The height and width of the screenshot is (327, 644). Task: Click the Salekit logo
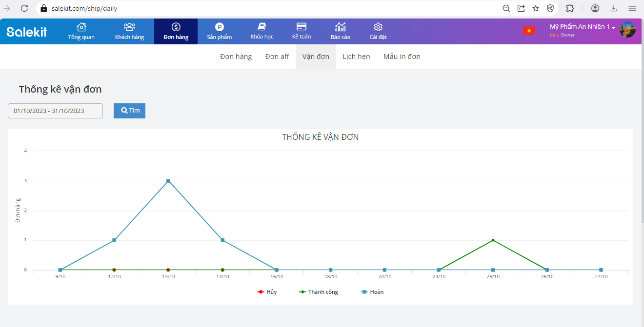pos(27,32)
